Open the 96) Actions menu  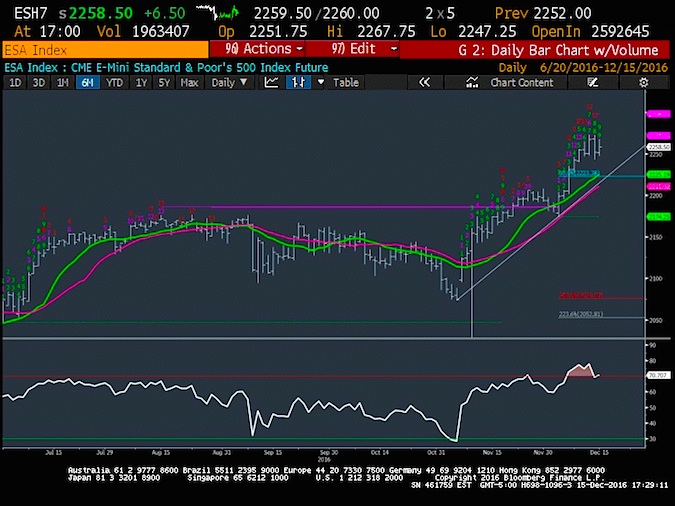257,49
